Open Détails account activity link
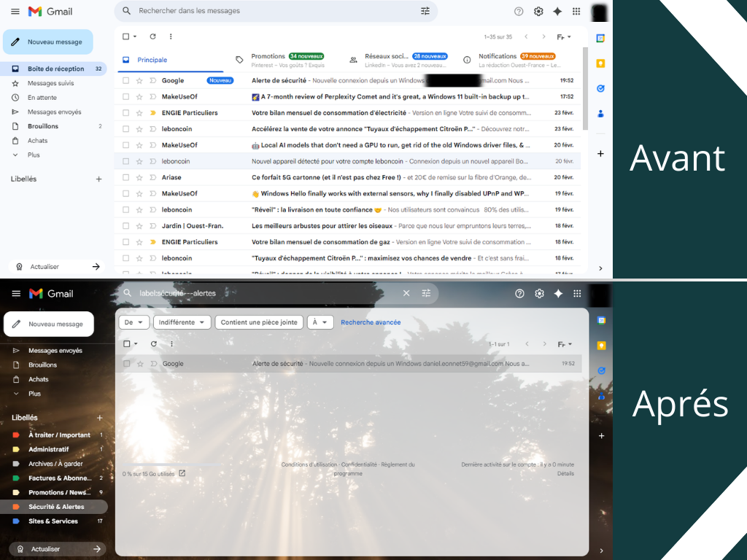747x560 pixels. pyautogui.click(x=565, y=474)
